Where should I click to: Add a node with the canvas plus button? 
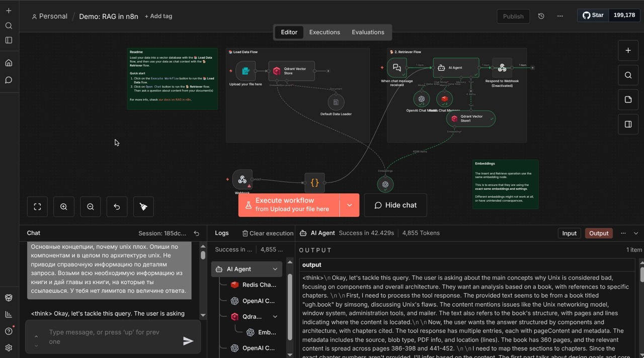coord(628,50)
